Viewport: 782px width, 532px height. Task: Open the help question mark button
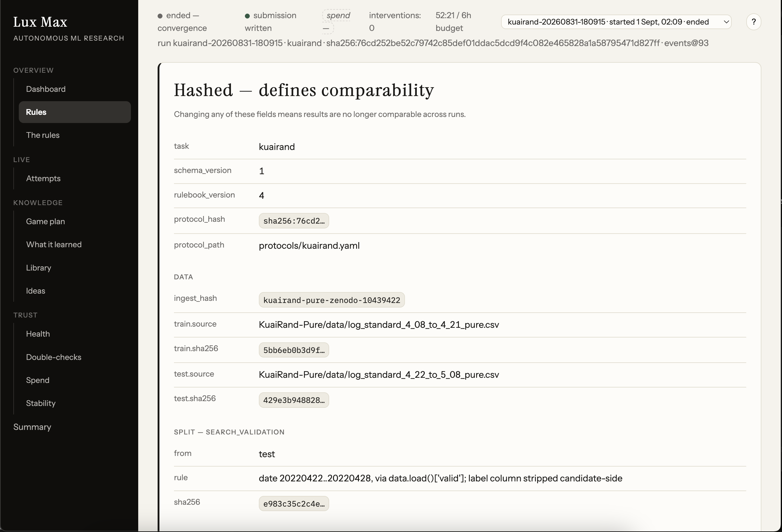(754, 22)
